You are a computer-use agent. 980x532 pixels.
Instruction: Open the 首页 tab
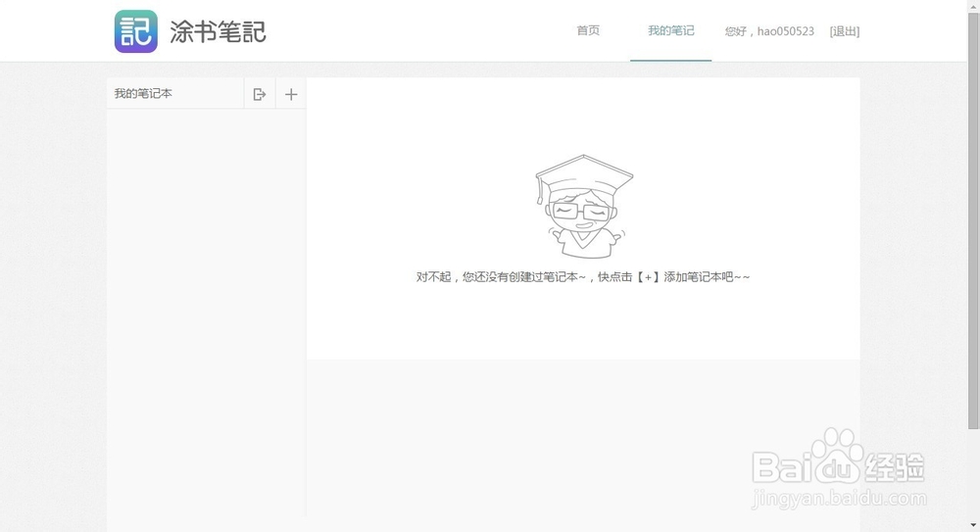tap(588, 30)
